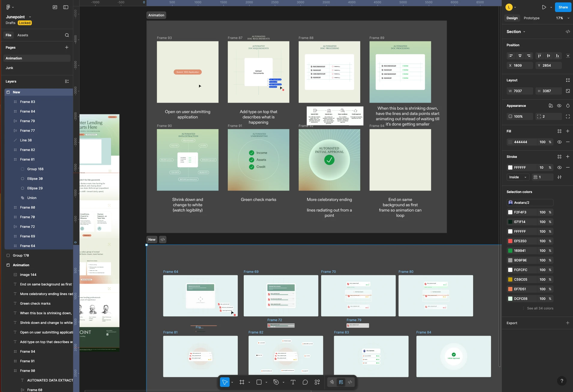
Task: Click align right icon in Position
Action: click(x=529, y=56)
